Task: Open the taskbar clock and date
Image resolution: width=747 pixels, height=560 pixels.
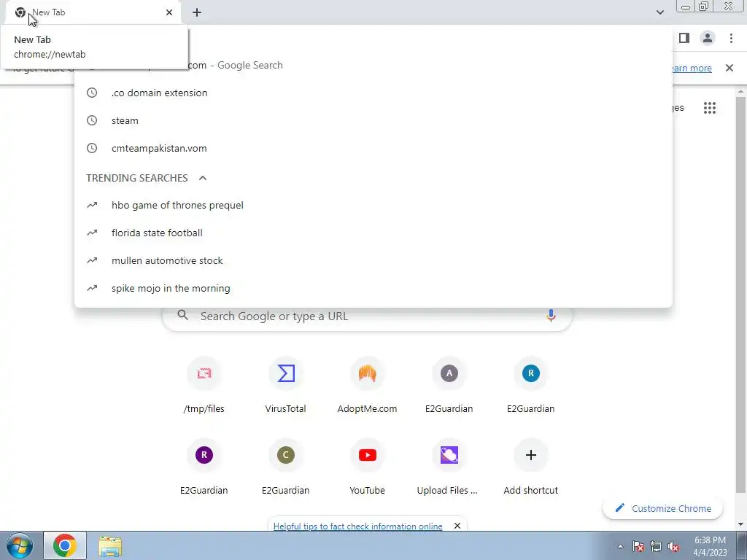Action: click(710, 546)
